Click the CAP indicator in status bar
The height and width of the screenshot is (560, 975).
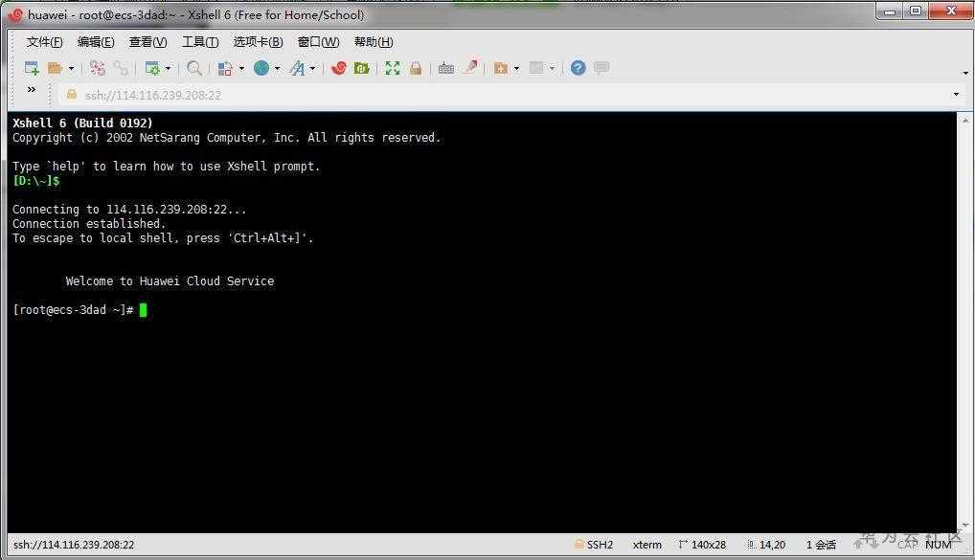coord(907,545)
